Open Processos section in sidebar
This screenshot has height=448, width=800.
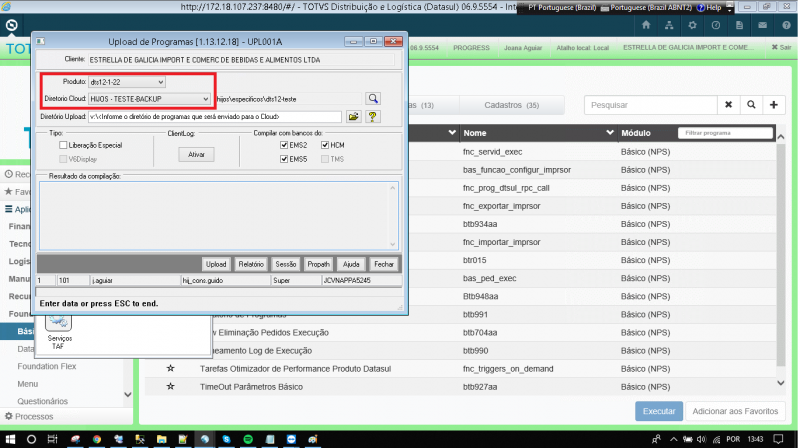click(29, 416)
